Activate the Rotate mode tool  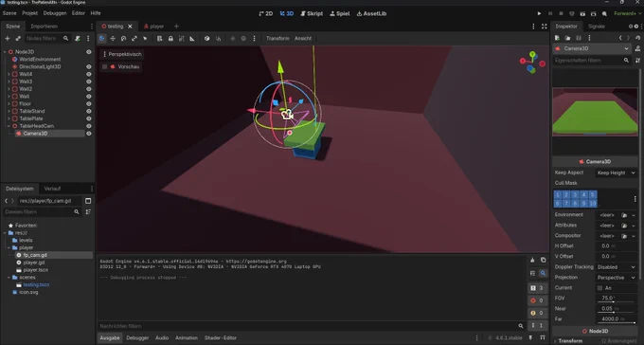tap(124, 38)
